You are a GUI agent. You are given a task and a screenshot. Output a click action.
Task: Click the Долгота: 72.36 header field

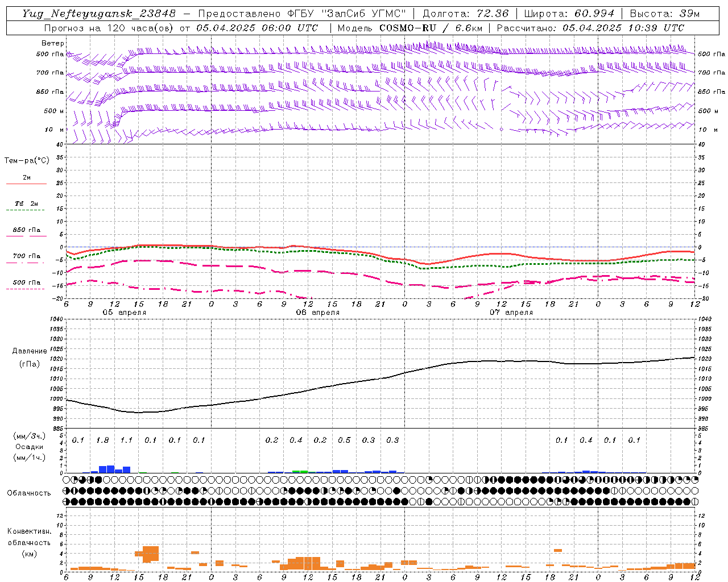point(465,14)
